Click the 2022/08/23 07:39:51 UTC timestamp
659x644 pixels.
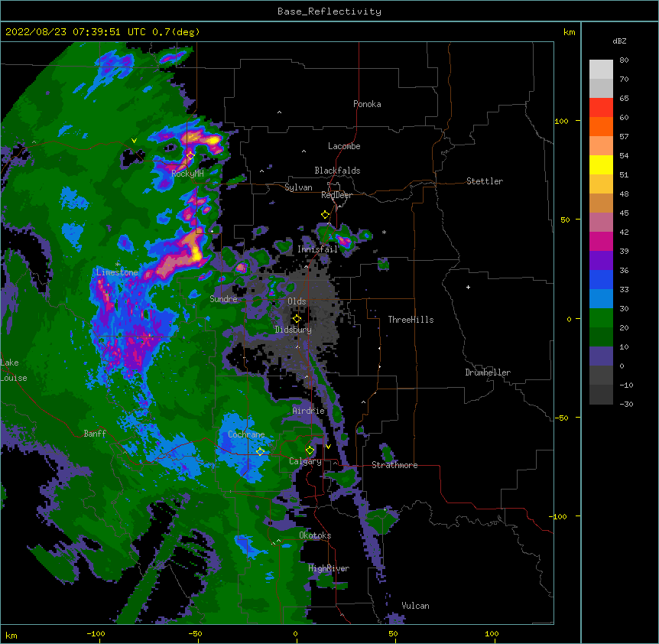pyautogui.click(x=76, y=32)
